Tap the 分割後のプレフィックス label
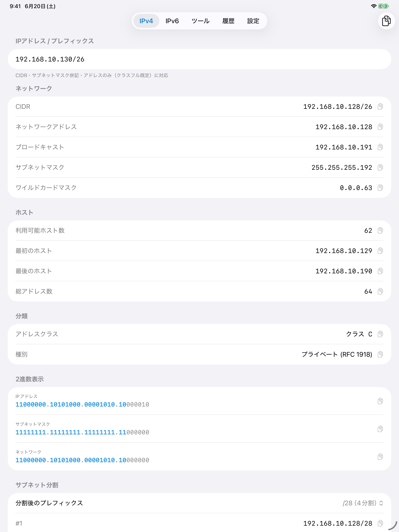Screen dimensions: 399x532 tap(49, 503)
